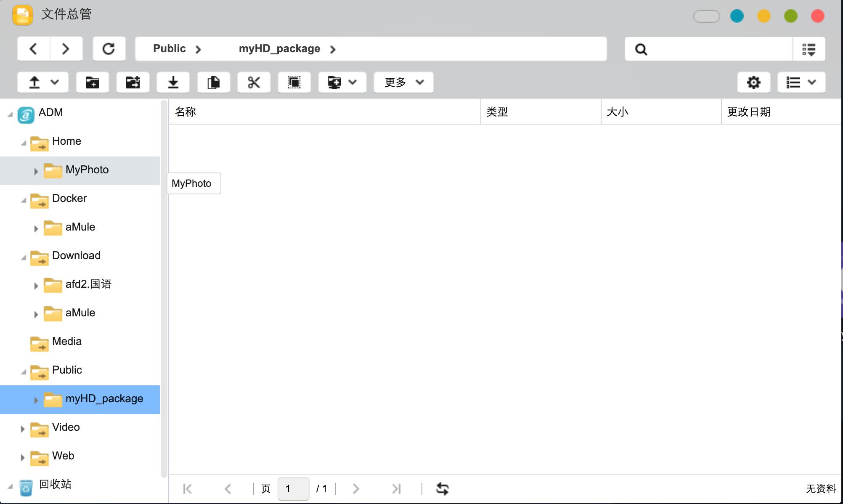Expand the MyPhoto folder node

pyautogui.click(x=36, y=171)
